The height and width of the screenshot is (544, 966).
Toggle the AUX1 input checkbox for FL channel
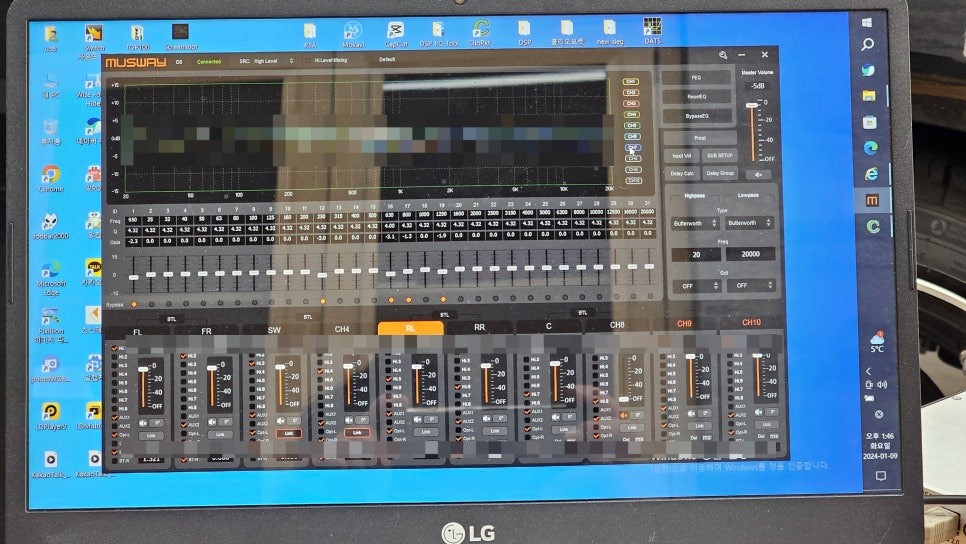coord(112,417)
